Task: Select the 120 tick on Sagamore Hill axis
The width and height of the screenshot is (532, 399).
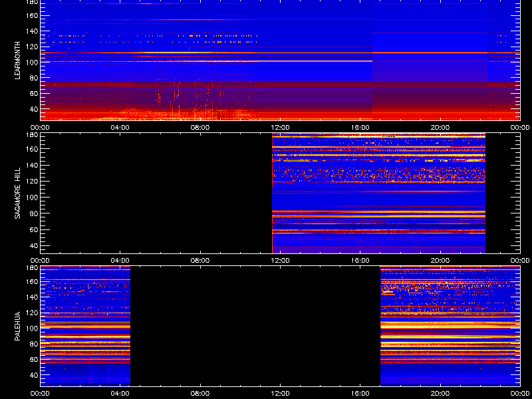Action: pyautogui.click(x=31, y=181)
